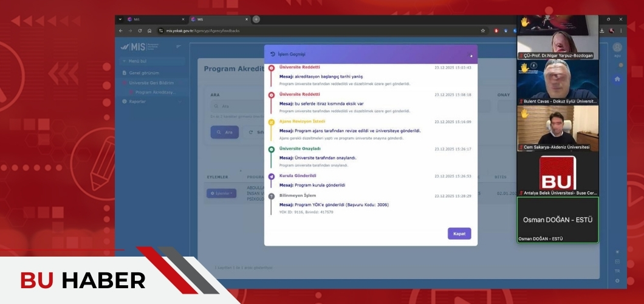The height and width of the screenshot is (304, 644).
Task: Open a new browser tab with plus icon
Action: tap(256, 19)
